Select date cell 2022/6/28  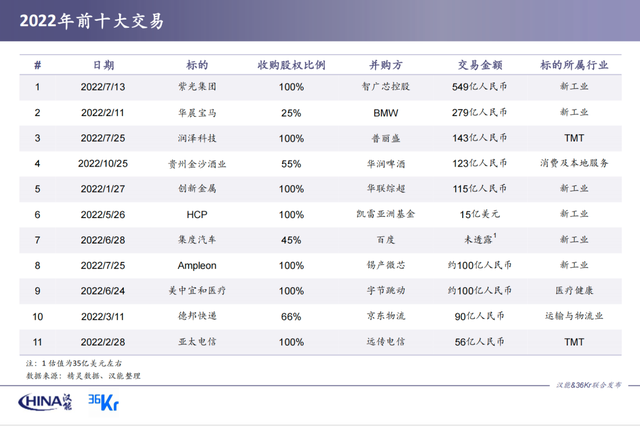click(x=103, y=240)
